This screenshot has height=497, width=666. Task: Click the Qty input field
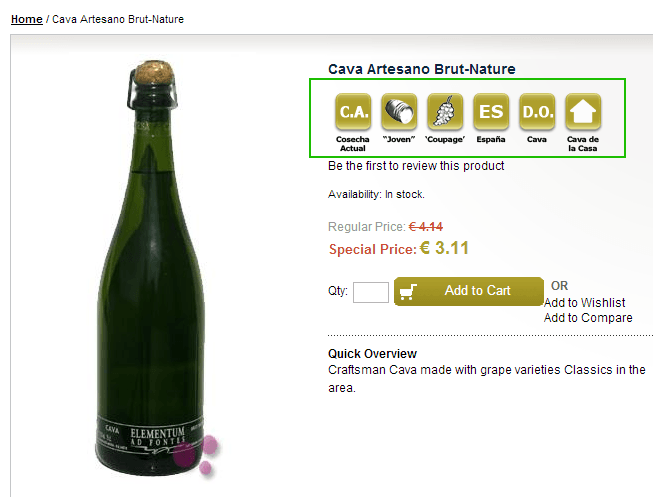coord(371,292)
